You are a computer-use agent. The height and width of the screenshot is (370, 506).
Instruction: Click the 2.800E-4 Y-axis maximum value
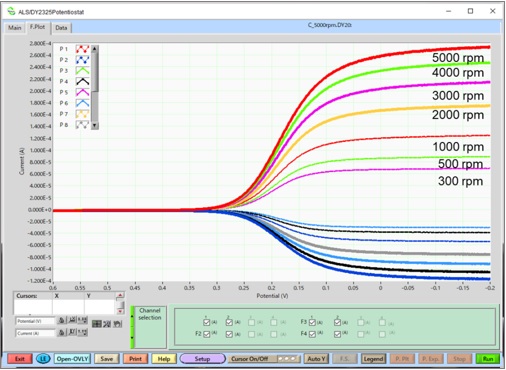tap(40, 43)
